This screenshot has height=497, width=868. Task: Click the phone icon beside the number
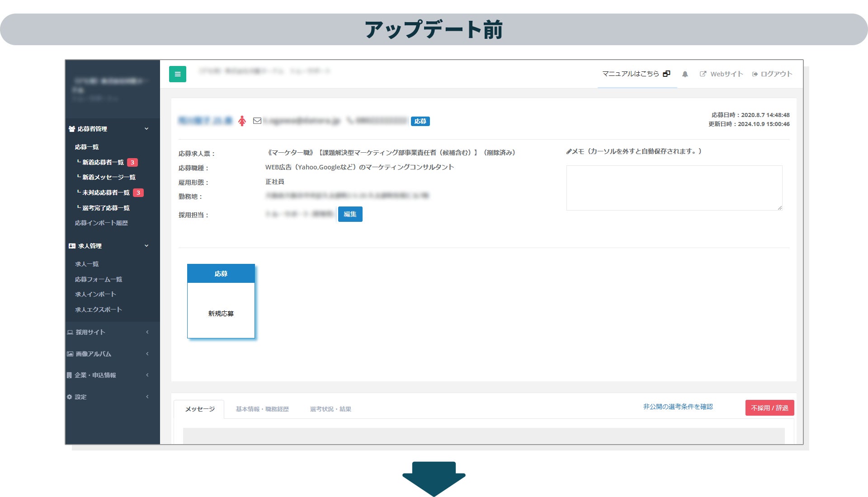coord(350,121)
